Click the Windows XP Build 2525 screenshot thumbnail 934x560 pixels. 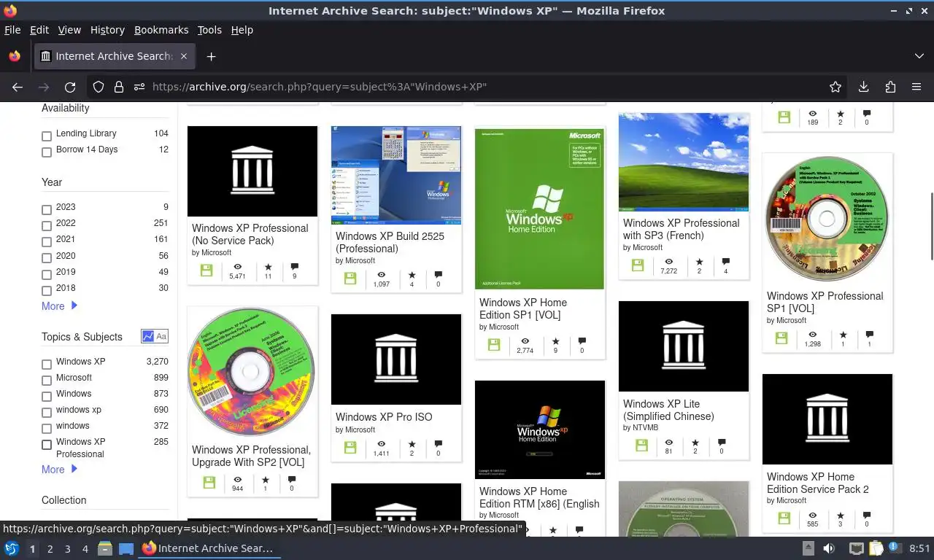[396, 175]
